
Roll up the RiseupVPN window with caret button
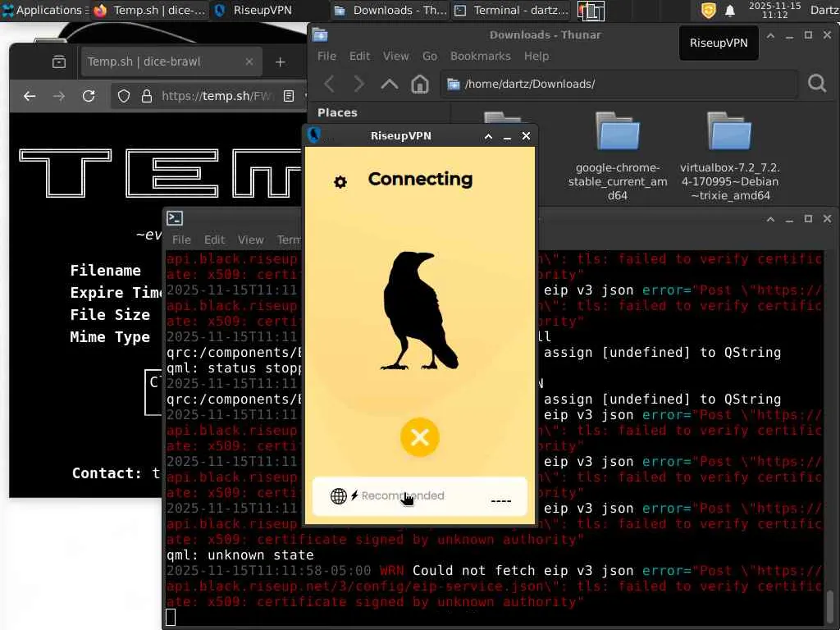click(x=488, y=137)
